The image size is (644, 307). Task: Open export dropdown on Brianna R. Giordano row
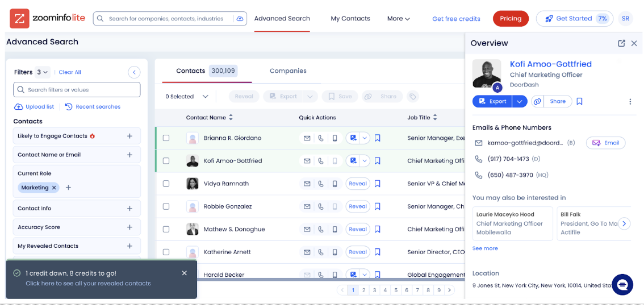click(x=365, y=138)
